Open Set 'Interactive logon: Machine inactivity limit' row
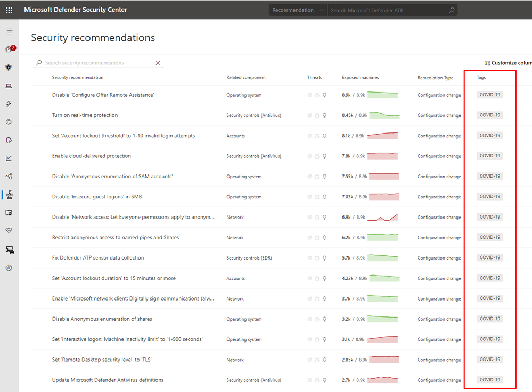 (x=127, y=339)
